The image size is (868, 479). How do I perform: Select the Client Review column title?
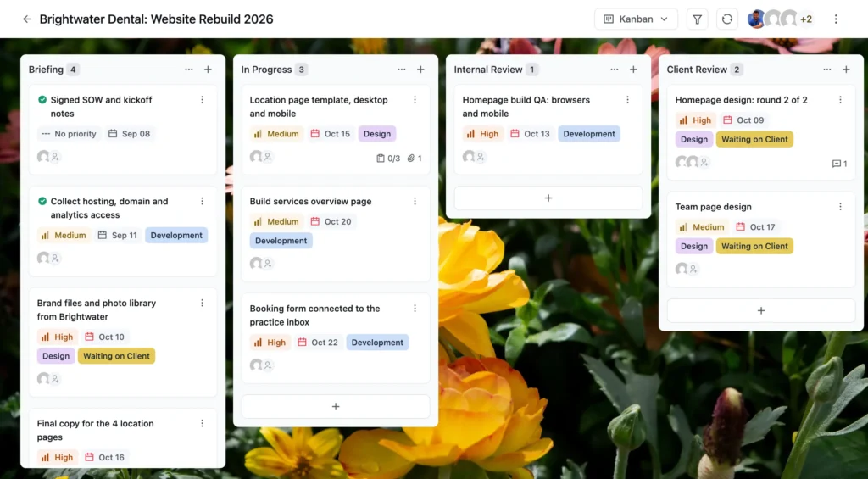click(697, 70)
